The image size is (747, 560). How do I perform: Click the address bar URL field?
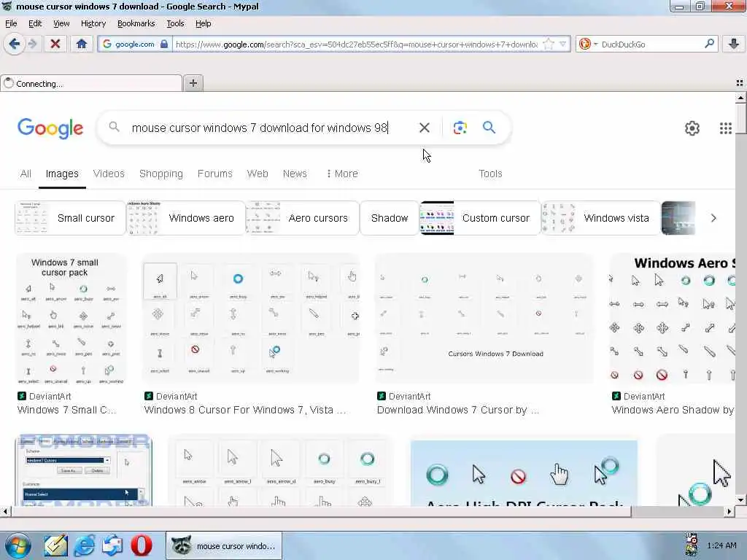point(356,44)
